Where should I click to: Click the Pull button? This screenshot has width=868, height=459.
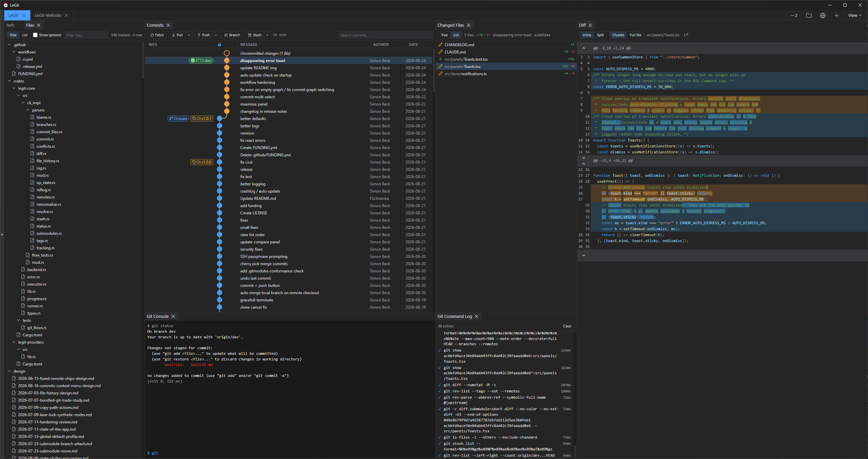(177, 35)
